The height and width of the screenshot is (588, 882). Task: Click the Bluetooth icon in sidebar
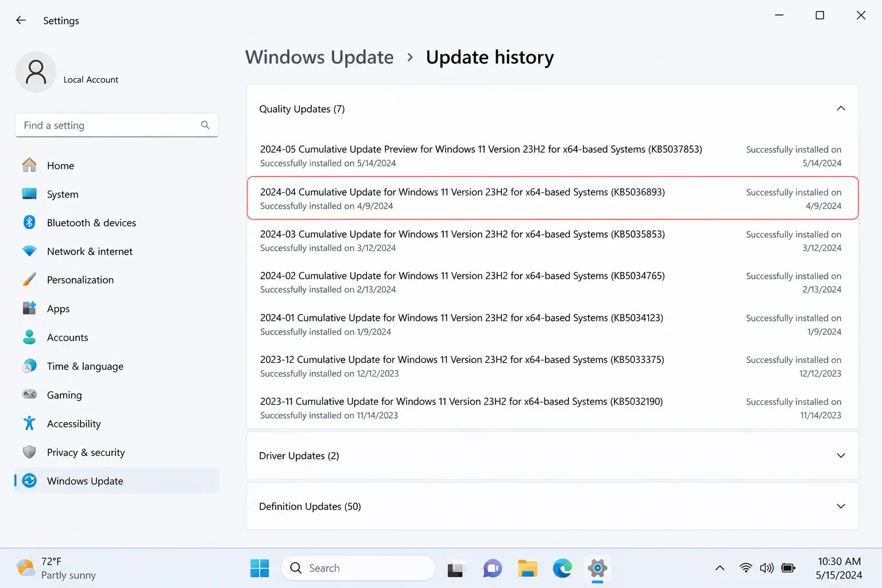(29, 222)
